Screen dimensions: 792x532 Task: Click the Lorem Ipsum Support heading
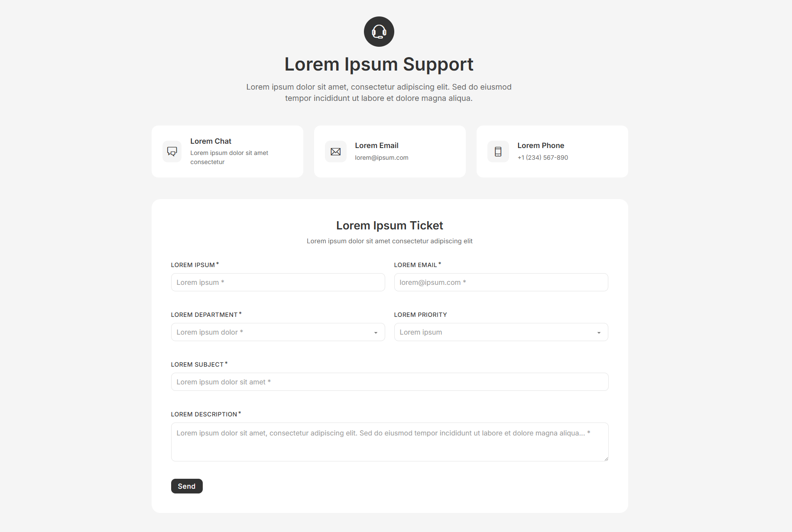click(379, 64)
